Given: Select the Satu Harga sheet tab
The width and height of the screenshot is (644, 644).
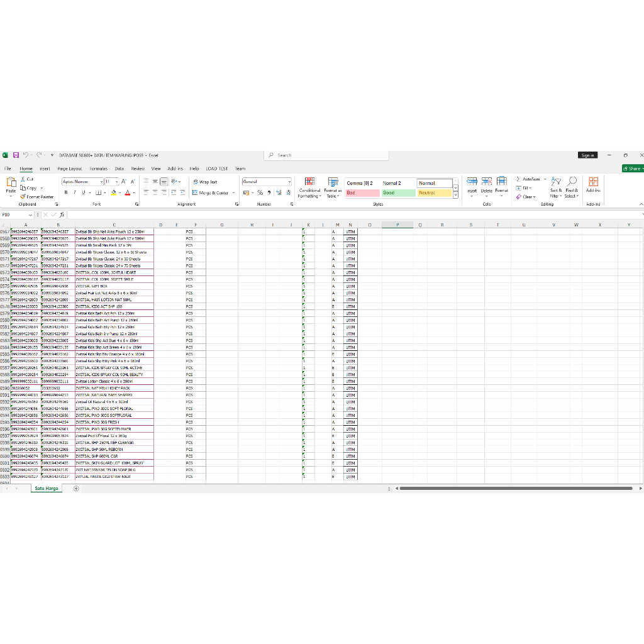Looking at the screenshot, I should [45, 488].
